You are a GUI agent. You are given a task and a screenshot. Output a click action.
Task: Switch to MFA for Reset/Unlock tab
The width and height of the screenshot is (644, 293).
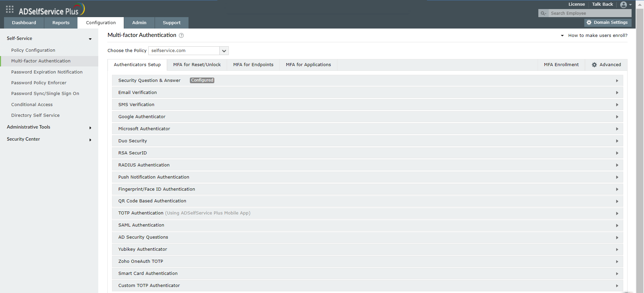(197, 65)
